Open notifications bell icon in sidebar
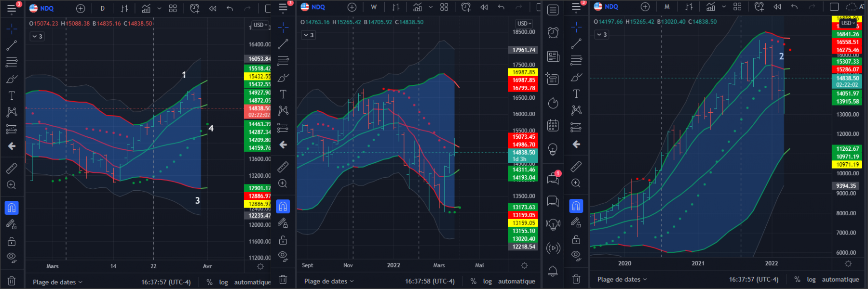This screenshot has width=868, height=289. 553,271
